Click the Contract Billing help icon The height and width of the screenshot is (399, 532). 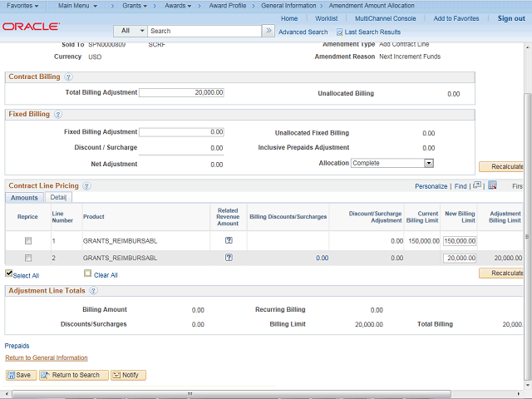point(68,77)
